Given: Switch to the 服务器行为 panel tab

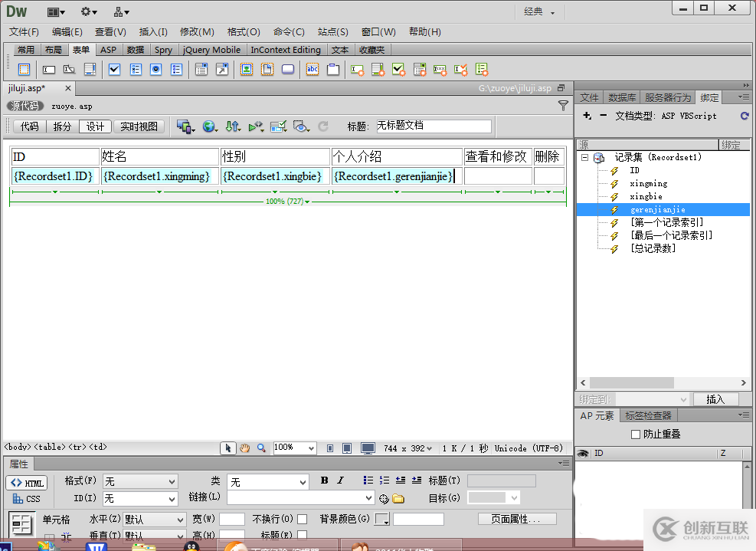Looking at the screenshot, I should click(667, 97).
